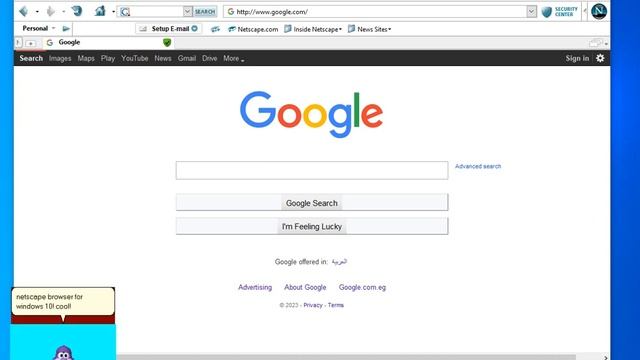Image resolution: width=640 pixels, height=360 pixels.
Task: Open Play in the Google top bar
Action: [108, 58]
